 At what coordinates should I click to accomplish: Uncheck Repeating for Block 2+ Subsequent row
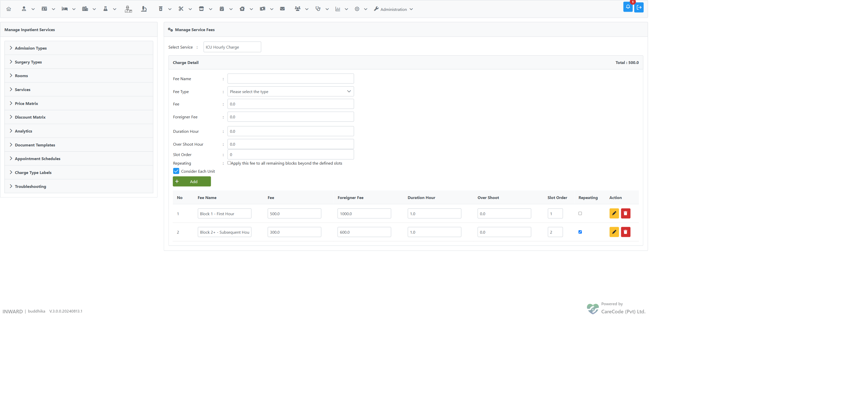[x=580, y=232]
